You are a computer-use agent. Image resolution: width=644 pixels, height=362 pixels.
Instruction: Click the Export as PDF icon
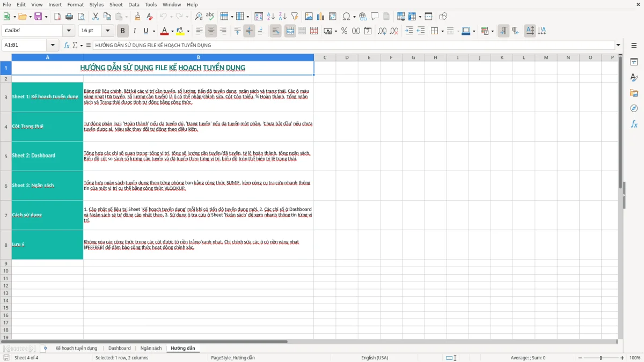(57, 17)
